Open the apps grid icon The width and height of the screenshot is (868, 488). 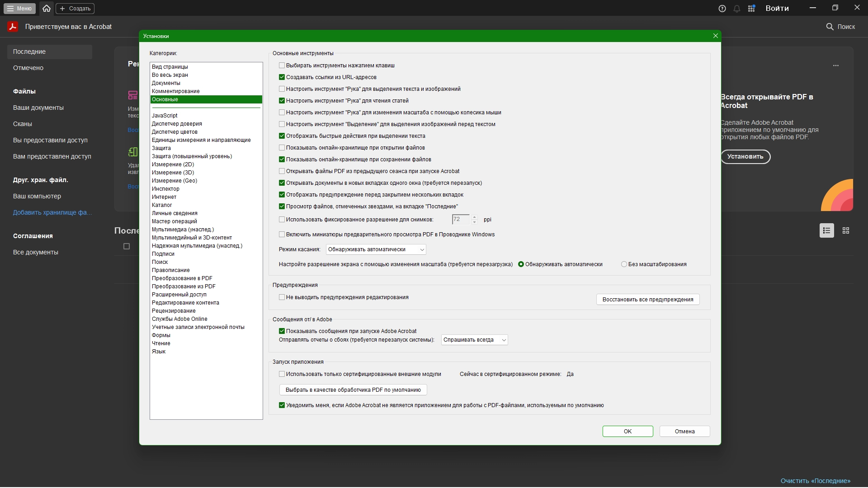pyautogui.click(x=751, y=9)
